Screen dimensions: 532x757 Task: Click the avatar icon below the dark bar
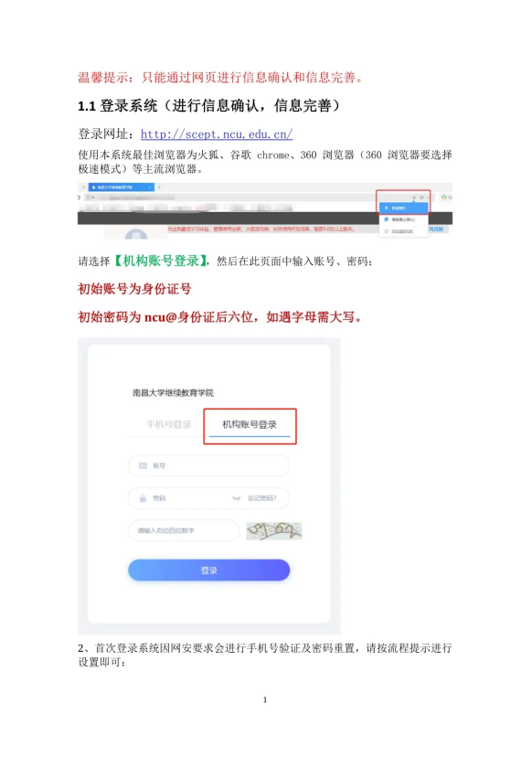(136, 234)
